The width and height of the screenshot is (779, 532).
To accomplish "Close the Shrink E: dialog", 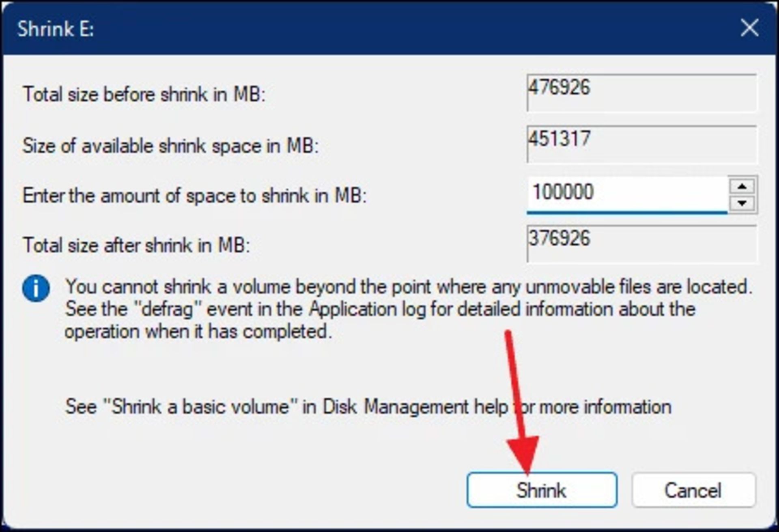I will click(749, 28).
